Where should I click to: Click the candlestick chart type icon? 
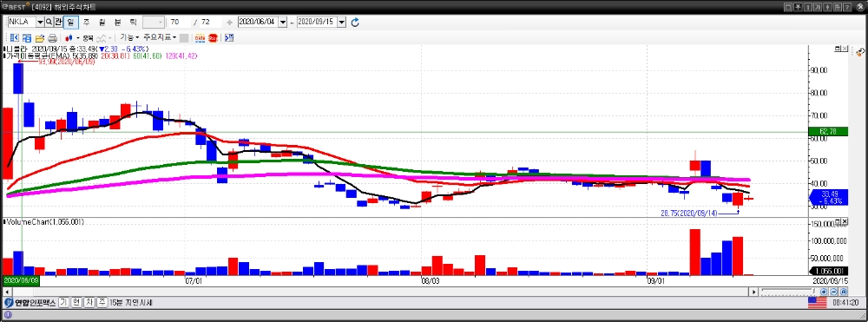[69, 37]
